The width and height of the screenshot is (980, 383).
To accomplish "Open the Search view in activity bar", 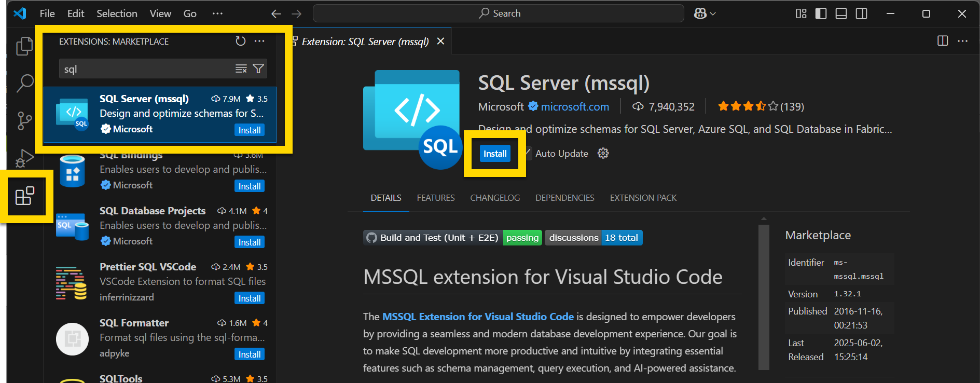I will point(24,83).
